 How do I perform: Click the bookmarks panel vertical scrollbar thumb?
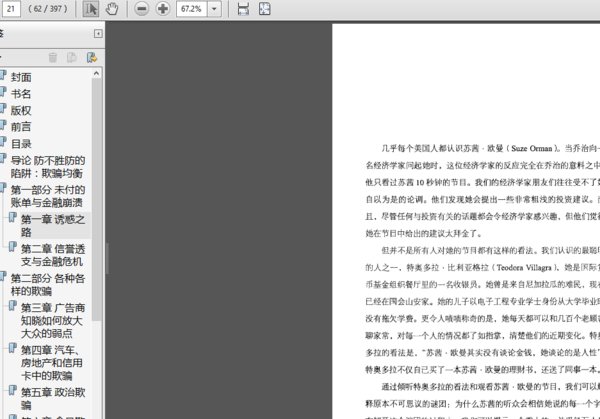[x=96, y=199]
